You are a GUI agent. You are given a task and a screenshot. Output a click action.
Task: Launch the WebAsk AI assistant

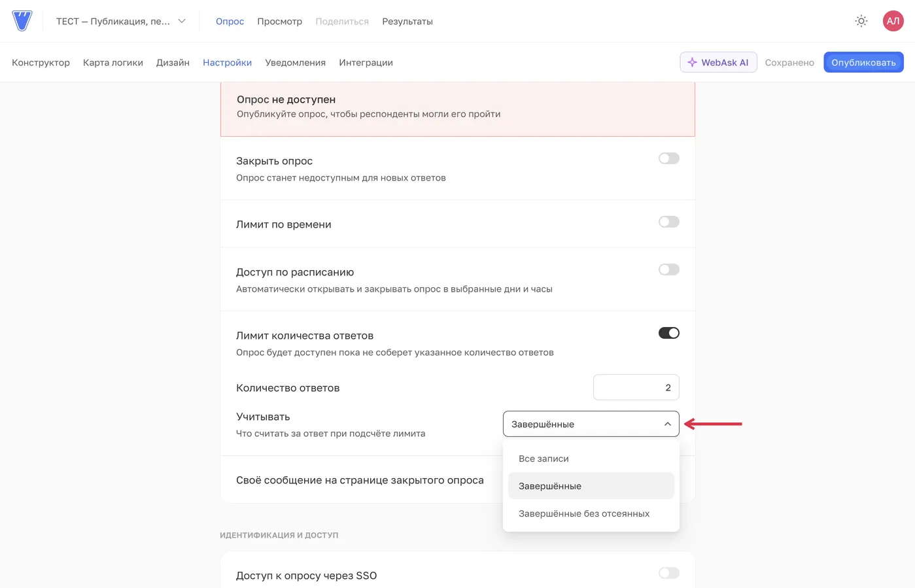(718, 62)
